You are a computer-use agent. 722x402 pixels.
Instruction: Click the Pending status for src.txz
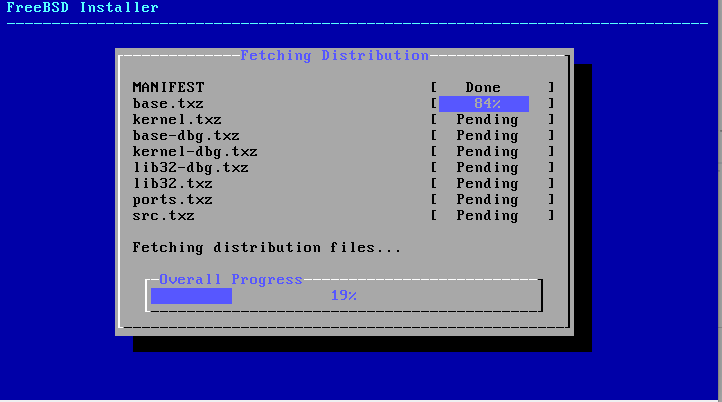tap(487, 216)
